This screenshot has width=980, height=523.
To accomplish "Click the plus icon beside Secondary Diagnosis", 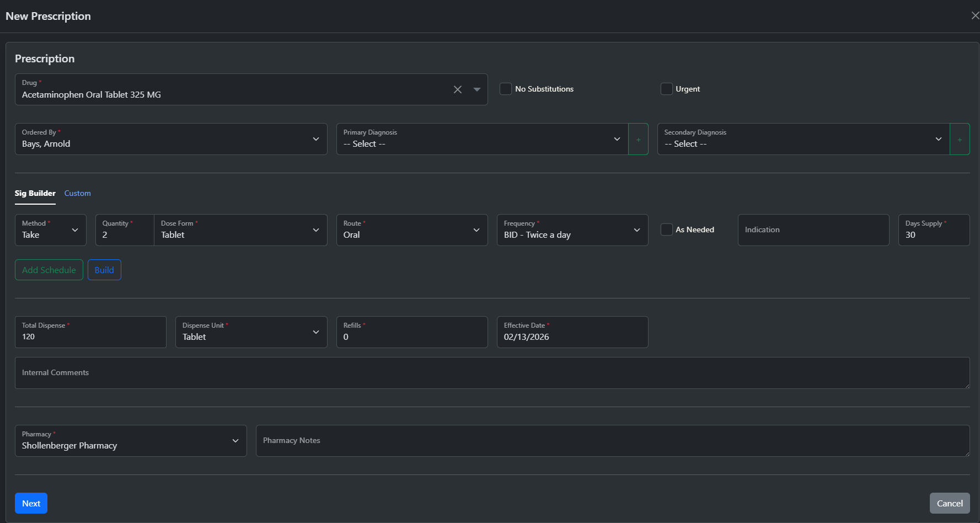I will coord(959,140).
